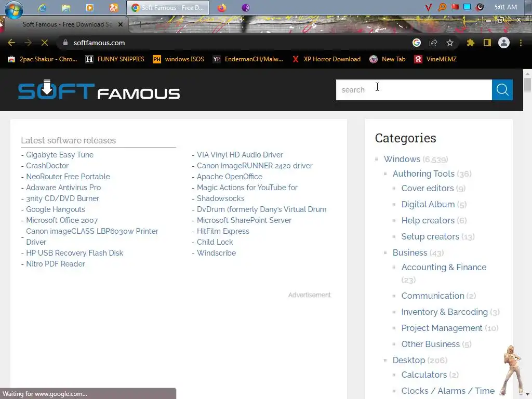
Task: Browse the Project Management category
Action: tap(442, 328)
